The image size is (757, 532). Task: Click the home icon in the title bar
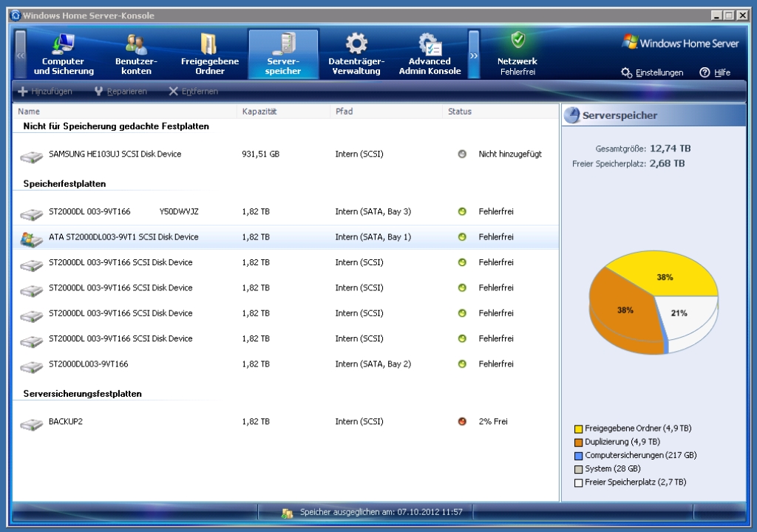tap(16, 15)
